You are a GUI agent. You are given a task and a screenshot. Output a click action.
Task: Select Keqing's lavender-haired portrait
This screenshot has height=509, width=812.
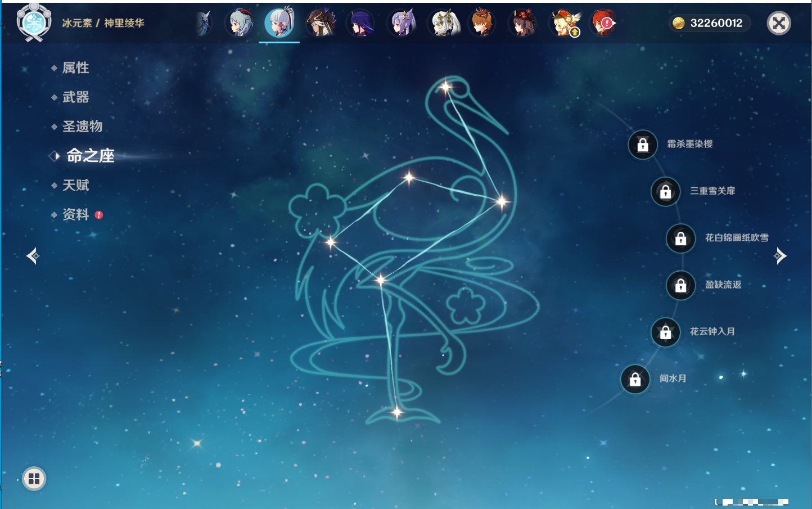coord(402,24)
